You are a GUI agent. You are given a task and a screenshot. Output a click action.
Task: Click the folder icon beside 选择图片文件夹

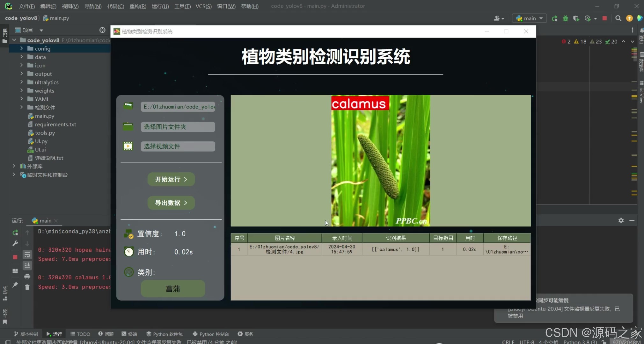click(x=128, y=126)
